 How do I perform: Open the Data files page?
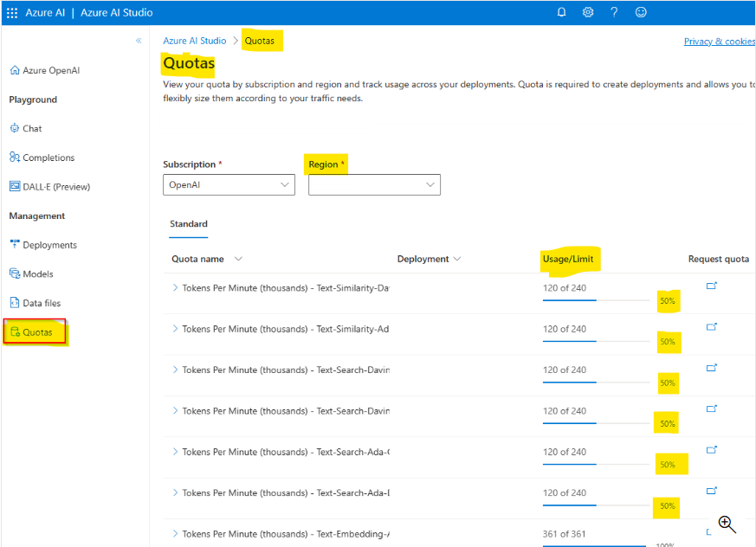point(36,303)
